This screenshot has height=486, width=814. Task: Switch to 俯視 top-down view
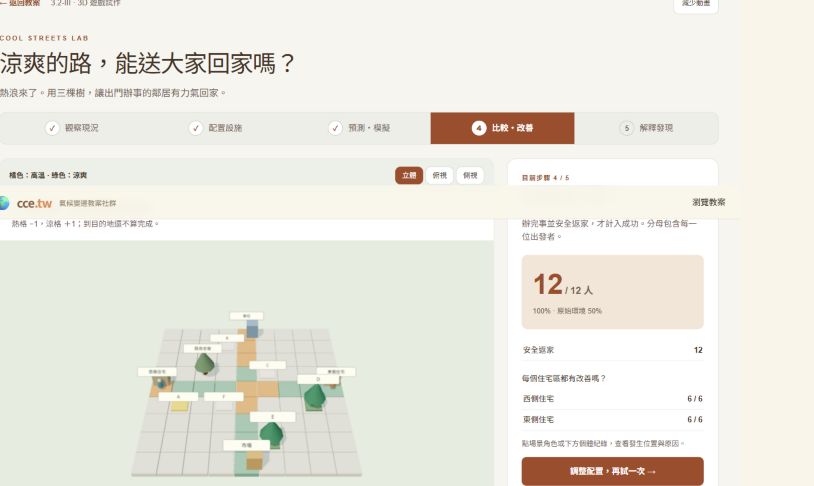tap(440, 176)
